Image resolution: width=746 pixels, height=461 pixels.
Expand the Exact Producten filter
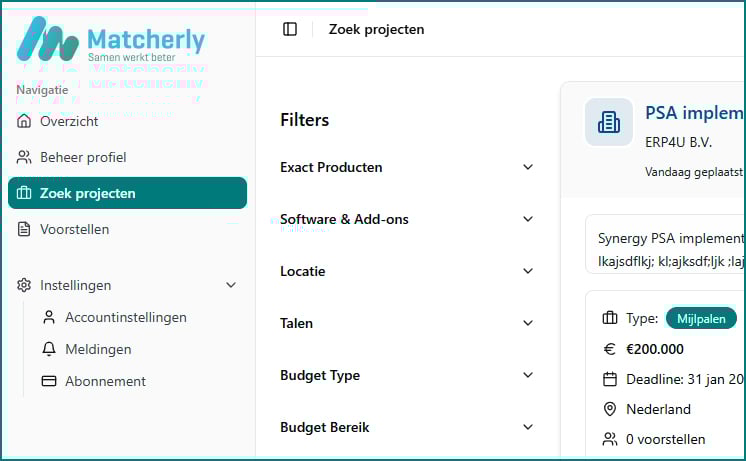point(528,167)
